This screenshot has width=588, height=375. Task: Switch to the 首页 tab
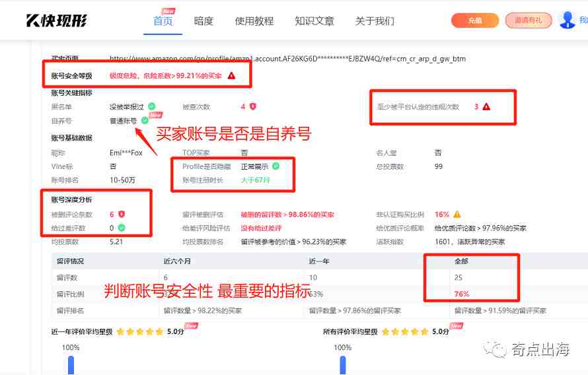(x=163, y=21)
